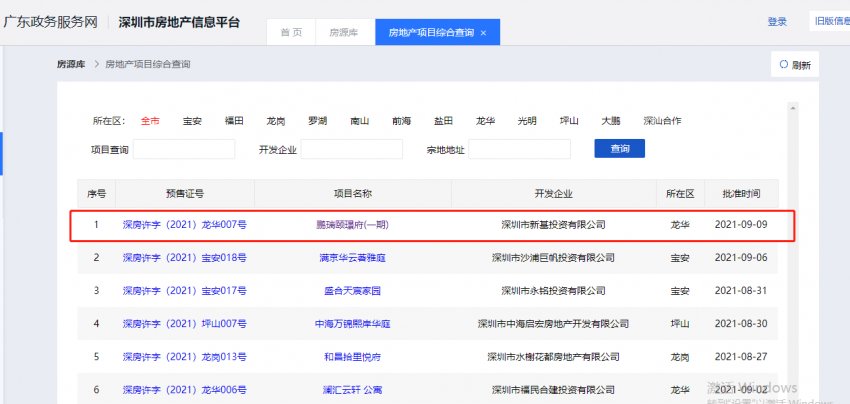The width and height of the screenshot is (850, 404).
Task: Open permit 深房许字（2021）龙岗013号
Action: tap(185, 357)
